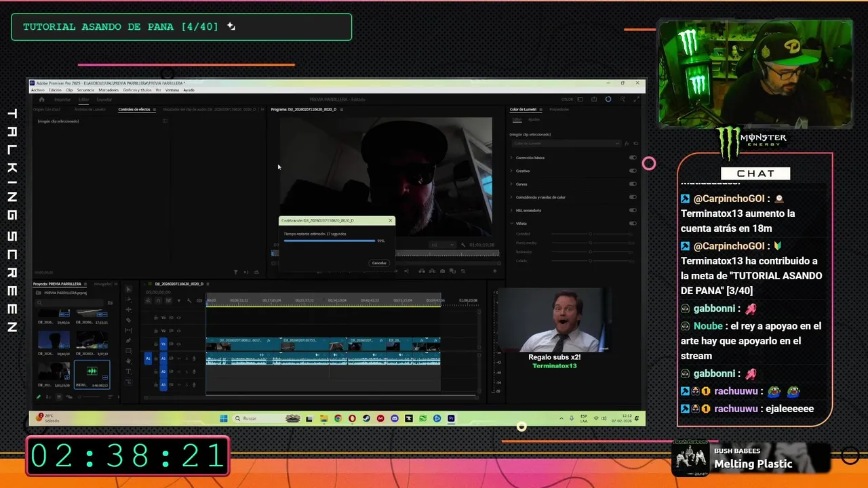Click the project writable pencil icon
The height and width of the screenshot is (488, 868).
pyautogui.click(x=38, y=397)
